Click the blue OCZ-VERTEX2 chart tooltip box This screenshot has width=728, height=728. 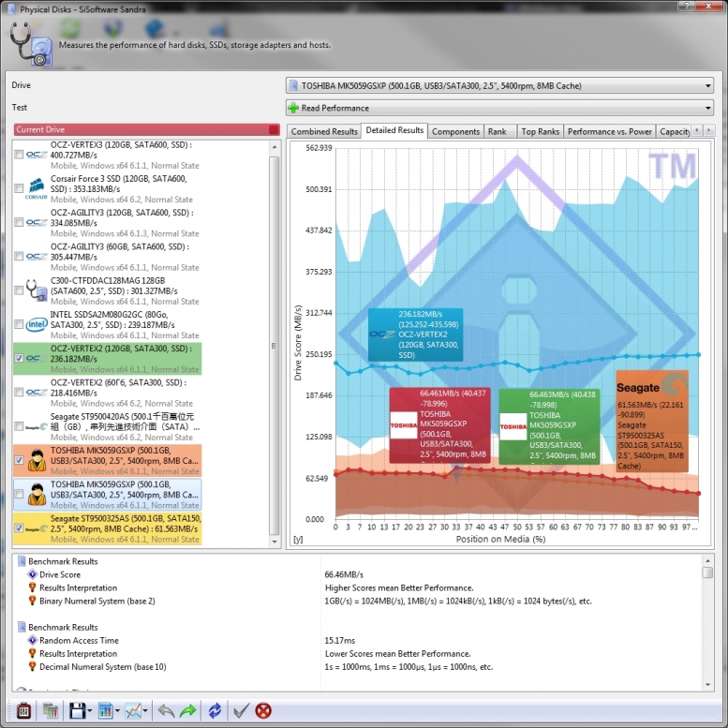[x=416, y=334]
